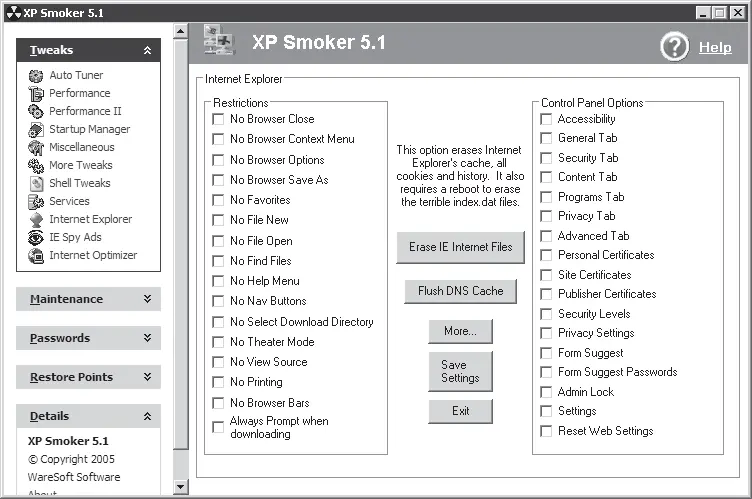The image size is (752, 499).
Task: Open the Auto Tuner section
Action: pyautogui.click(x=76, y=75)
